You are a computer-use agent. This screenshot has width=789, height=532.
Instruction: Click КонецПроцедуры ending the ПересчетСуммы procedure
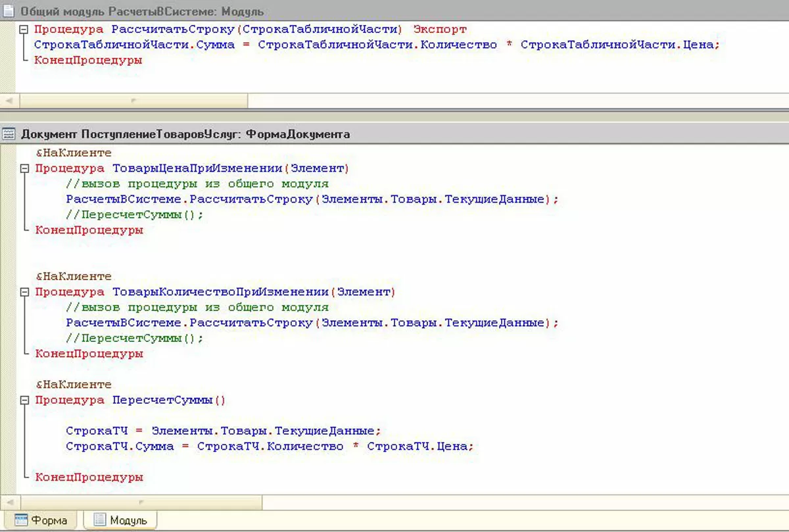pyautogui.click(x=89, y=477)
